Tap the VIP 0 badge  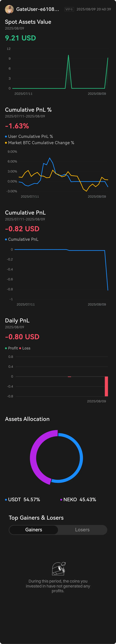pyautogui.click(x=69, y=9)
